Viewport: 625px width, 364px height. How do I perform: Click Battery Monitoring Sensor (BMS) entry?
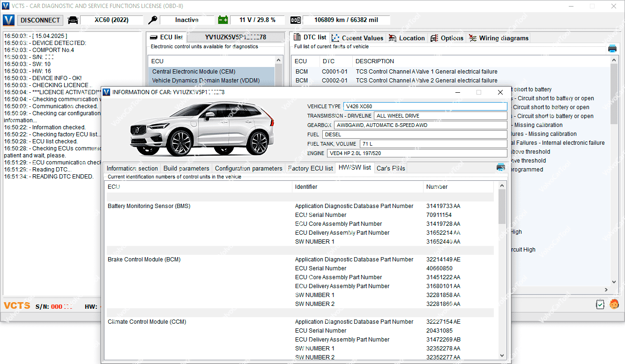coord(149,206)
